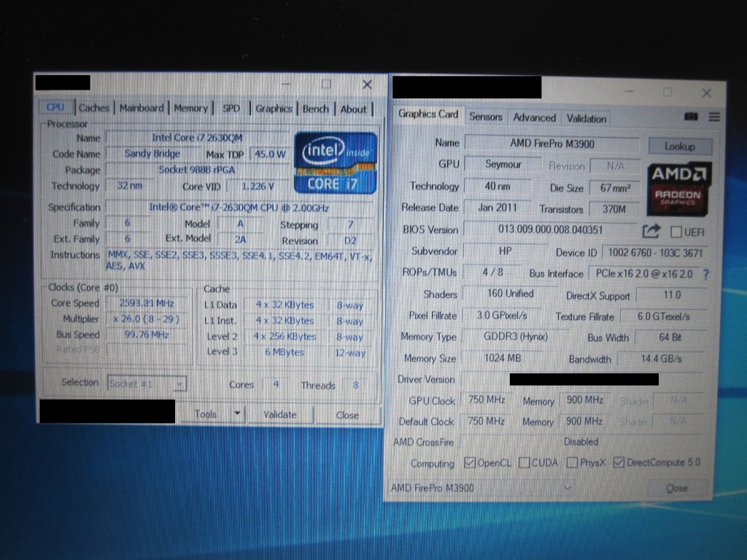Click the Core Speed value 2593.81 MHz
Image resolution: width=747 pixels, height=560 pixels.
pyautogui.click(x=147, y=303)
